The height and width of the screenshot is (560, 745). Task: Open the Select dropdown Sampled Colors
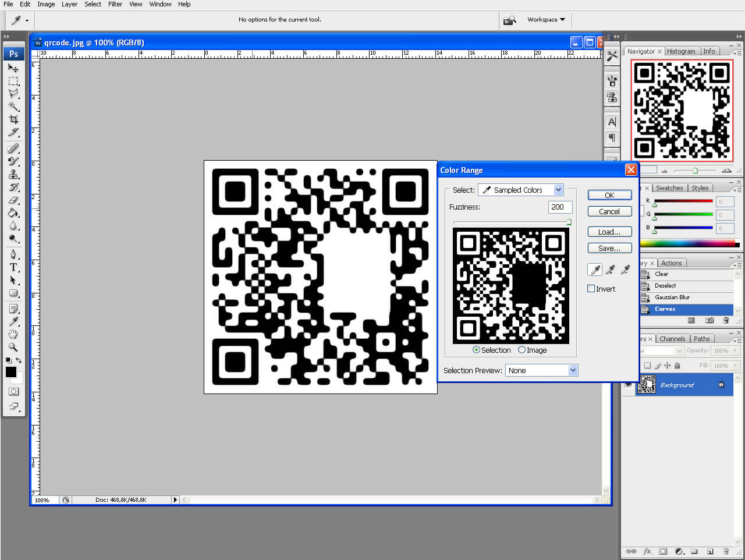pyautogui.click(x=520, y=190)
